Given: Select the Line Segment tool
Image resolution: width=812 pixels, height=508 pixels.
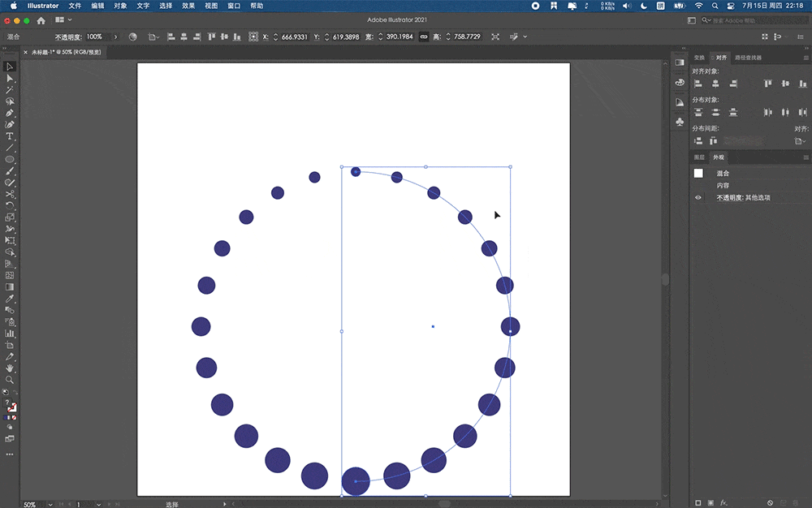Looking at the screenshot, I should click(9, 148).
